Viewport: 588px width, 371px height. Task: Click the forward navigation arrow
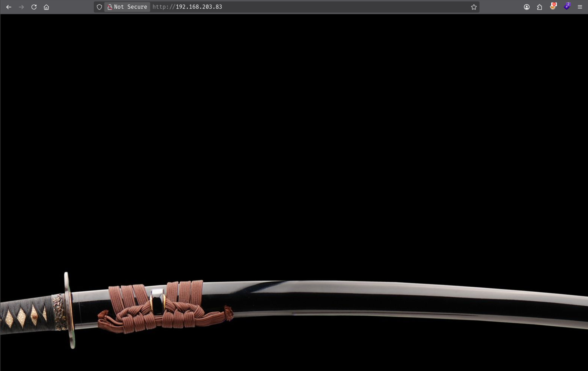click(22, 7)
